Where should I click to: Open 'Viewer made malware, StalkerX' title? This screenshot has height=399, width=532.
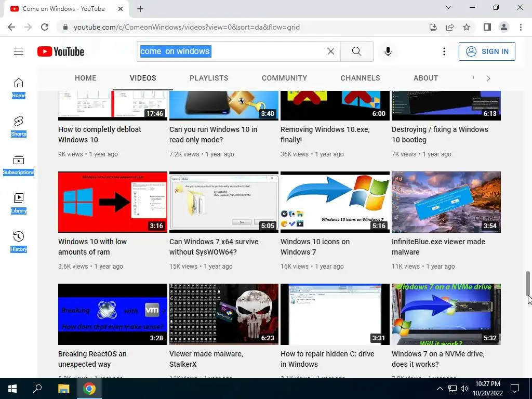tap(206, 359)
